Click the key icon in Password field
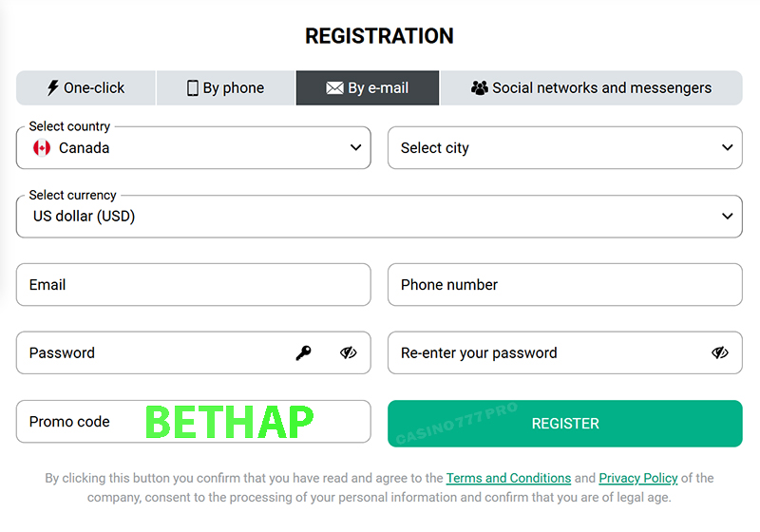 tap(303, 353)
